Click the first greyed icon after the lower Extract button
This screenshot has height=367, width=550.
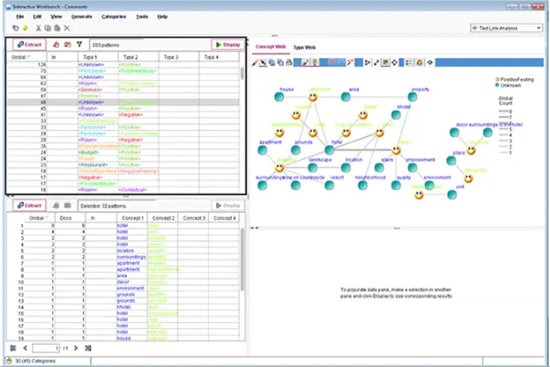tap(56, 205)
